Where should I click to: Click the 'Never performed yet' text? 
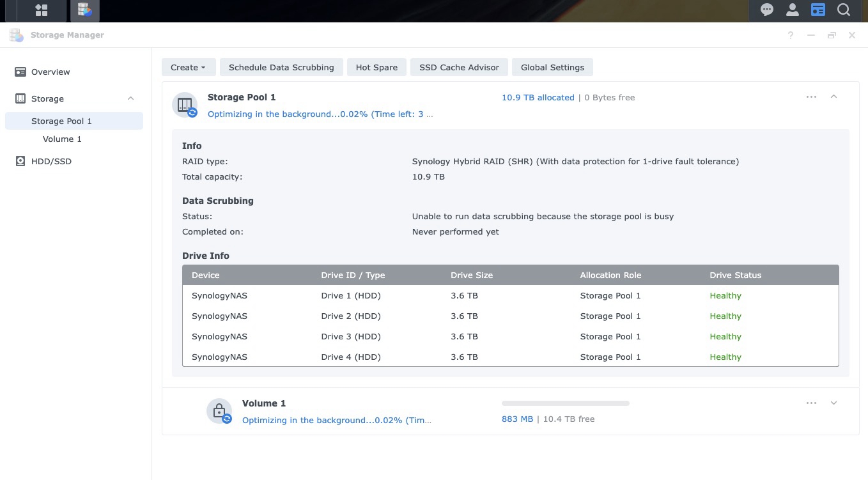456,232
